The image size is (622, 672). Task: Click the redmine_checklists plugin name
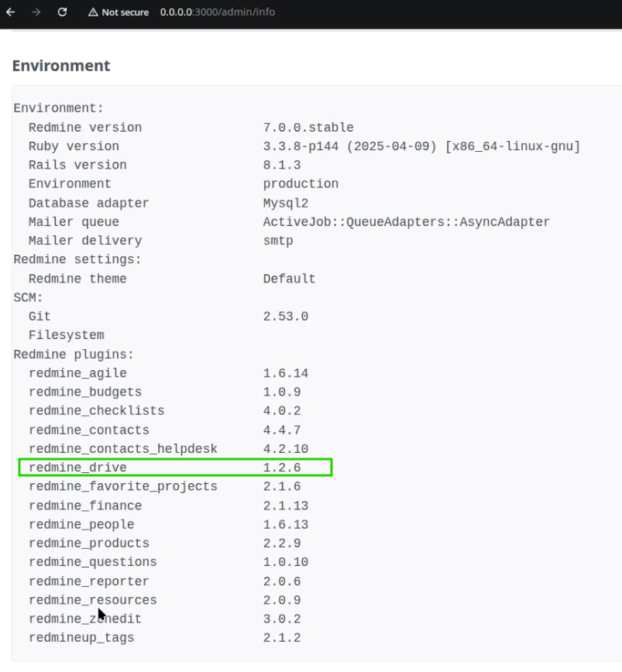click(x=97, y=410)
